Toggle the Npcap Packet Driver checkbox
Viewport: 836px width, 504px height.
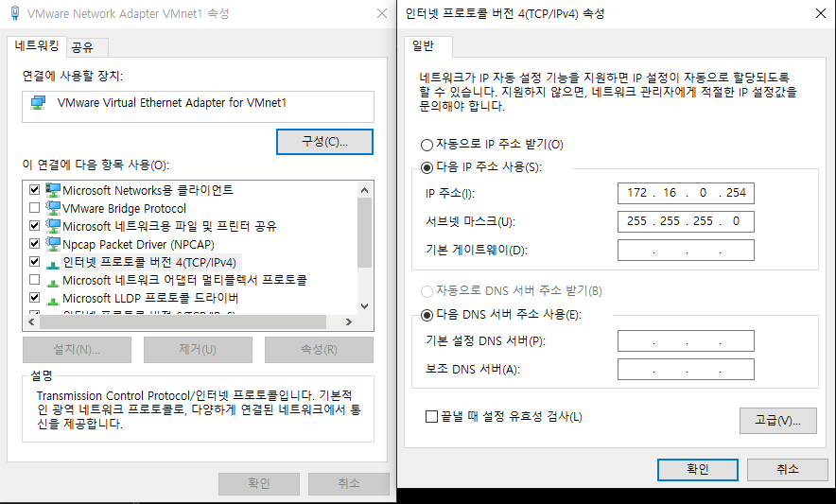(35, 244)
